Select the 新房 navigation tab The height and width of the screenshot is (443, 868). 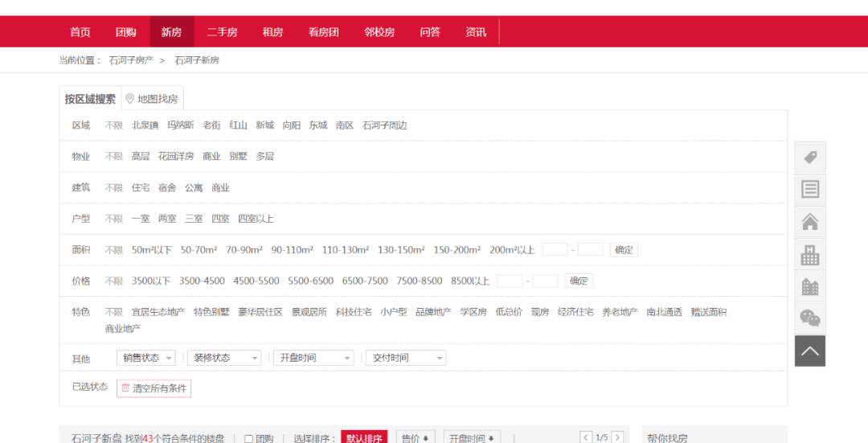coord(172,32)
